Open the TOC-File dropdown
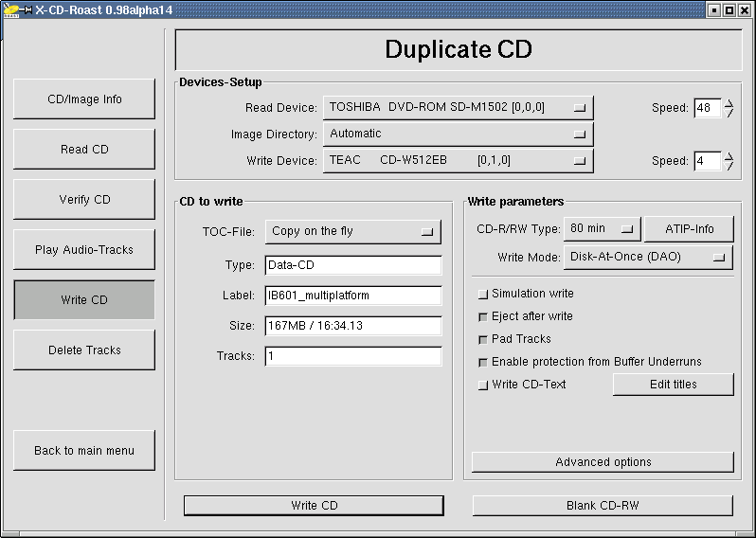This screenshot has height=538, width=756. pos(352,232)
